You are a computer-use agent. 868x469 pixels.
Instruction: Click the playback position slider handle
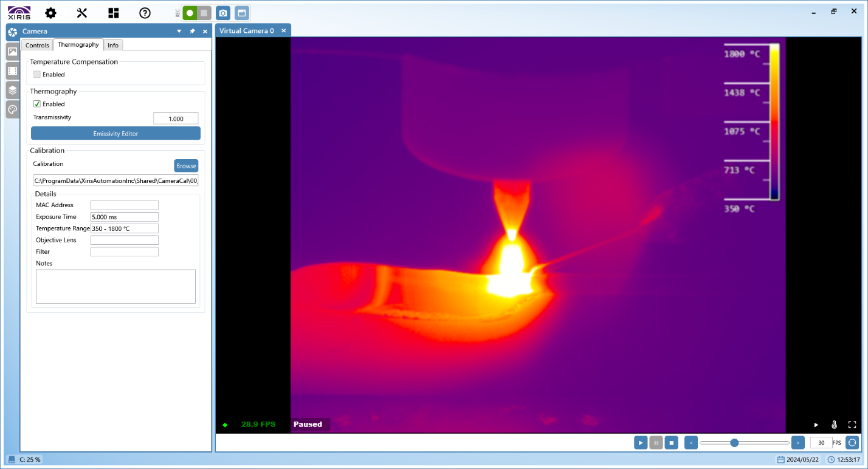pyautogui.click(x=734, y=443)
